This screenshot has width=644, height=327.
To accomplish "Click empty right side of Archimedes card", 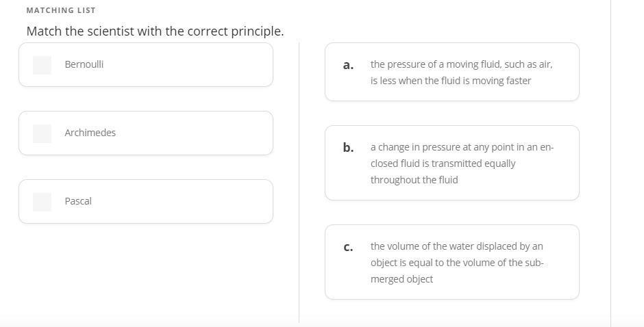I will (x=206, y=133).
